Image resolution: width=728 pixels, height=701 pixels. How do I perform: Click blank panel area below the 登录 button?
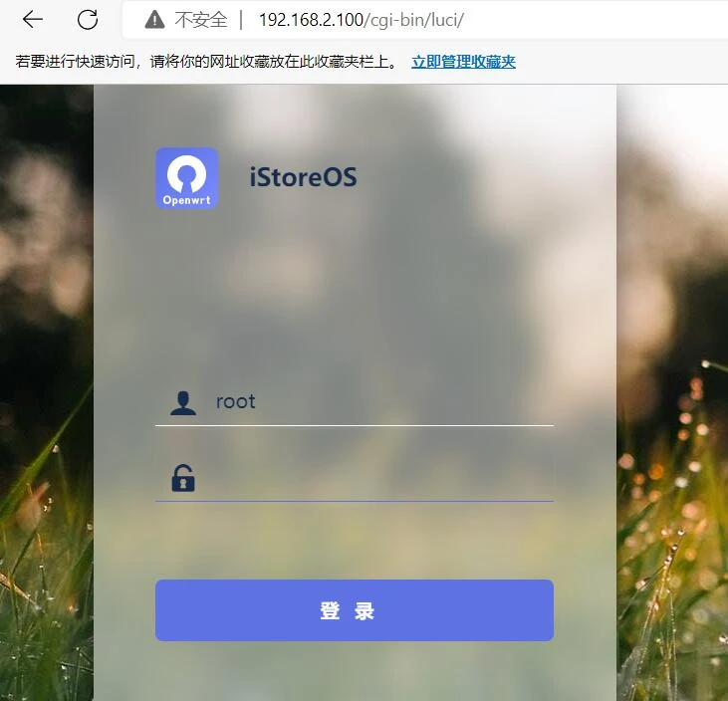pyautogui.click(x=354, y=672)
